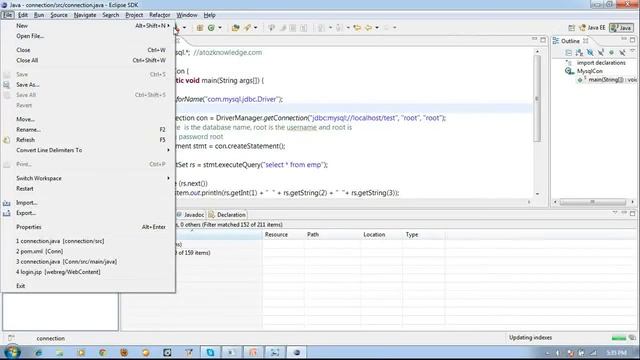Click the back navigation yellow arrow

357,28
